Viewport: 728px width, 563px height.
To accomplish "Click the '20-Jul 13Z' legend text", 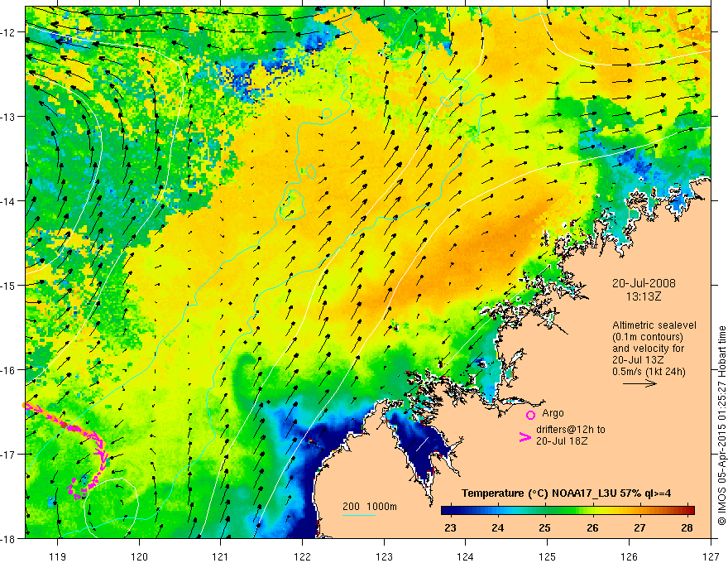I will click(x=638, y=359).
